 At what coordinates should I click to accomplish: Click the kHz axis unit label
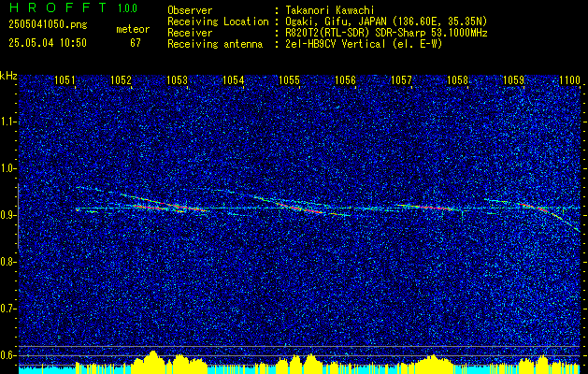point(8,77)
